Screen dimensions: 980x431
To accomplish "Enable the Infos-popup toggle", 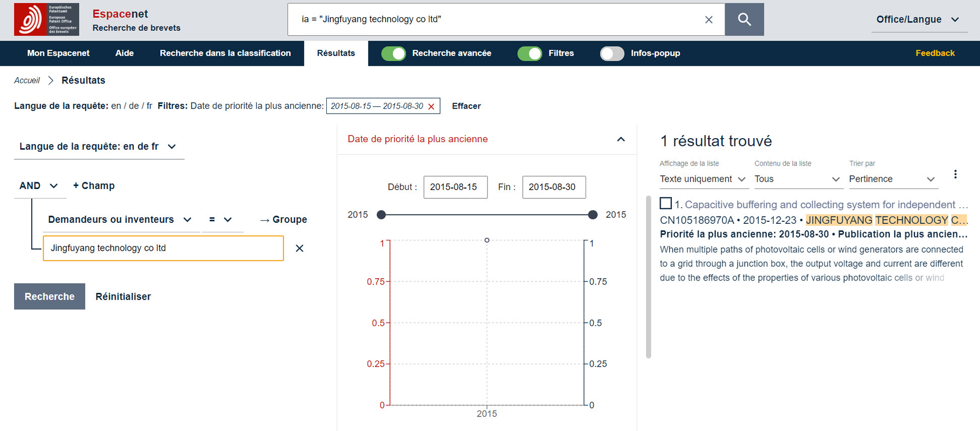I will pyautogui.click(x=612, y=53).
